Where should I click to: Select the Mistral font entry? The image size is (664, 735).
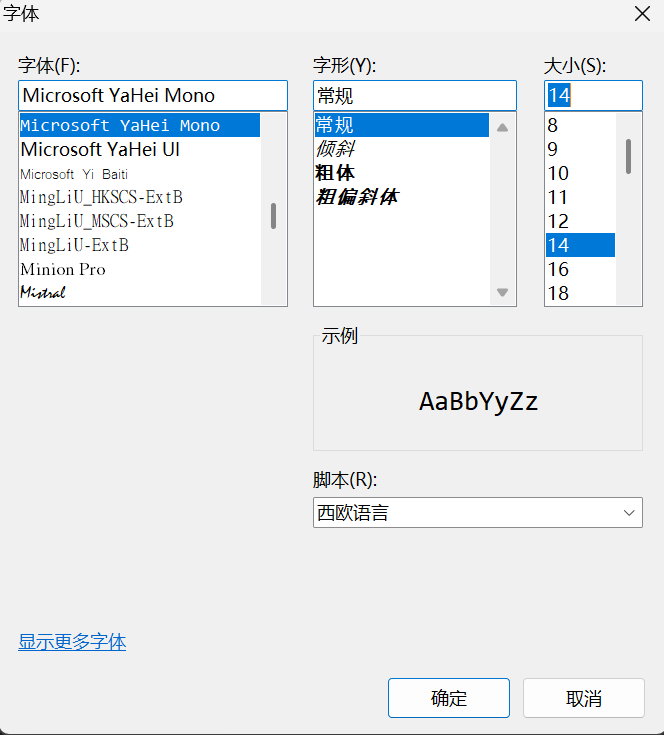point(43,293)
